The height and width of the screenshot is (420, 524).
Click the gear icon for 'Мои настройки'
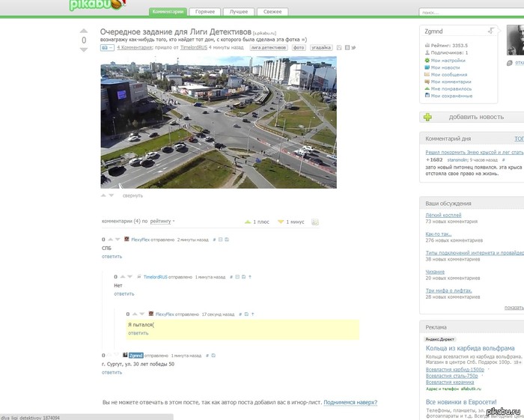427,61
